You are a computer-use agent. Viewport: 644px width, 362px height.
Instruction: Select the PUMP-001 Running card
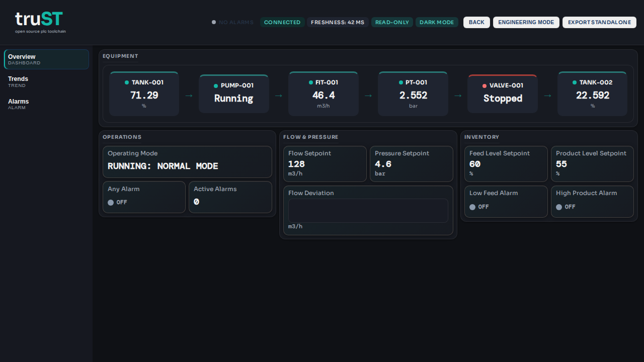click(x=234, y=94)
